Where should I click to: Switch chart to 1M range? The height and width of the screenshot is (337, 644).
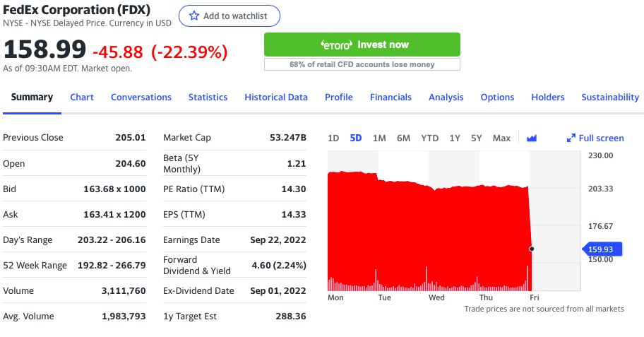click(379, 138)
